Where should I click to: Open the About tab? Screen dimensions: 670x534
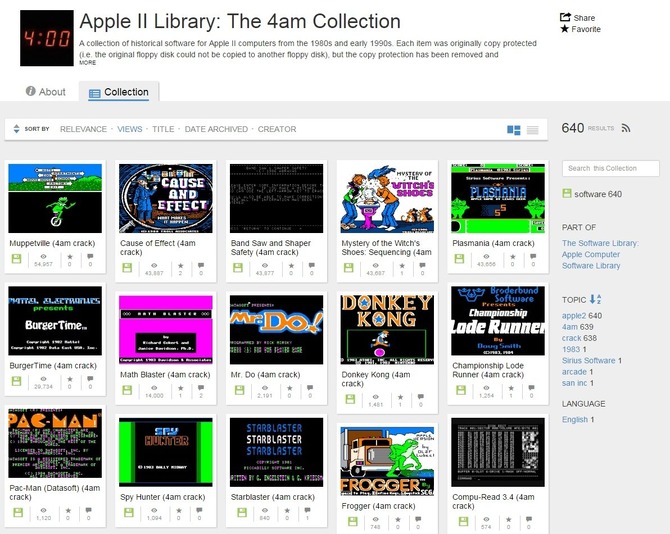[46, 91]
